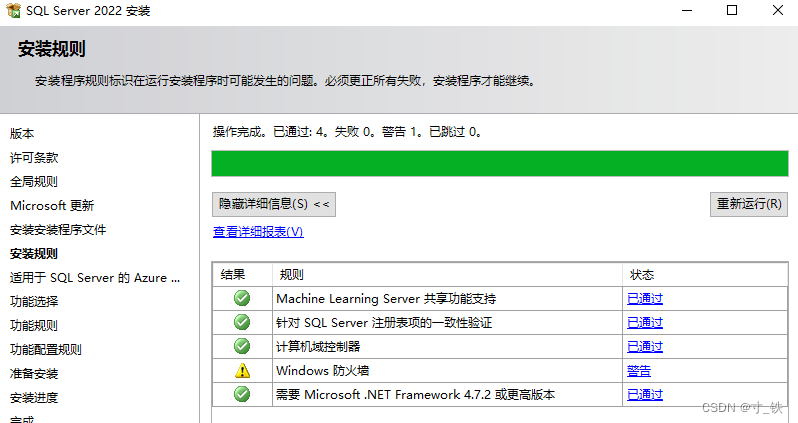
Task: Select the bold 安装规则 step in sidebar
Action: click(34, 253)
